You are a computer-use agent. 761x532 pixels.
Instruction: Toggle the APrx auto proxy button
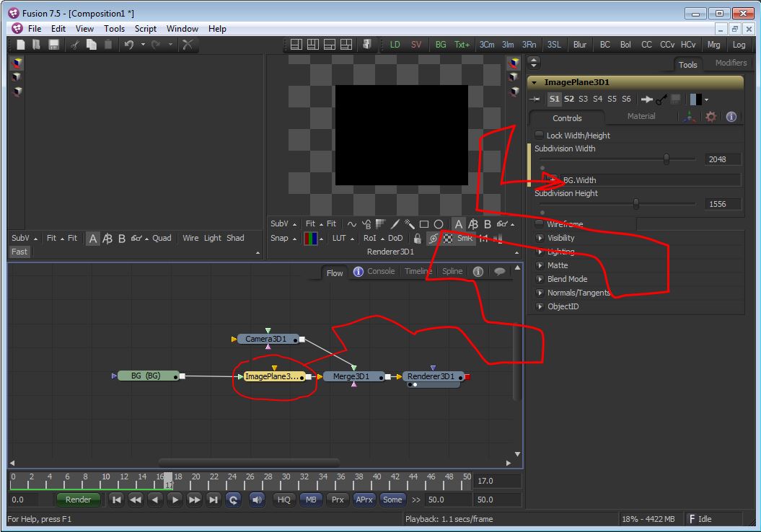point(364,500)
